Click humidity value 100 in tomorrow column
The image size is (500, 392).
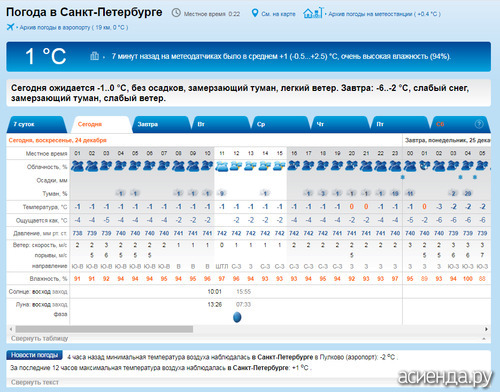pyautogui.click(x=468, y=279)
